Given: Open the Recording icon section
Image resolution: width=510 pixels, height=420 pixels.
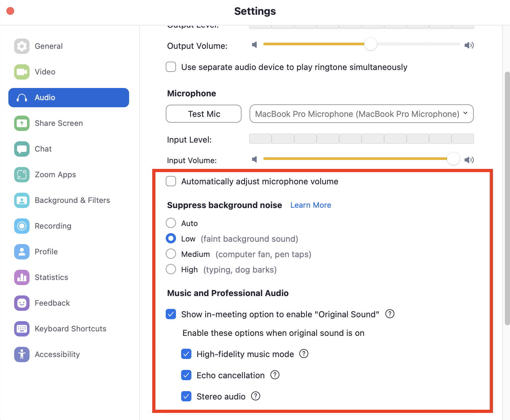Looking at the screenshot, I should point(22,226).
